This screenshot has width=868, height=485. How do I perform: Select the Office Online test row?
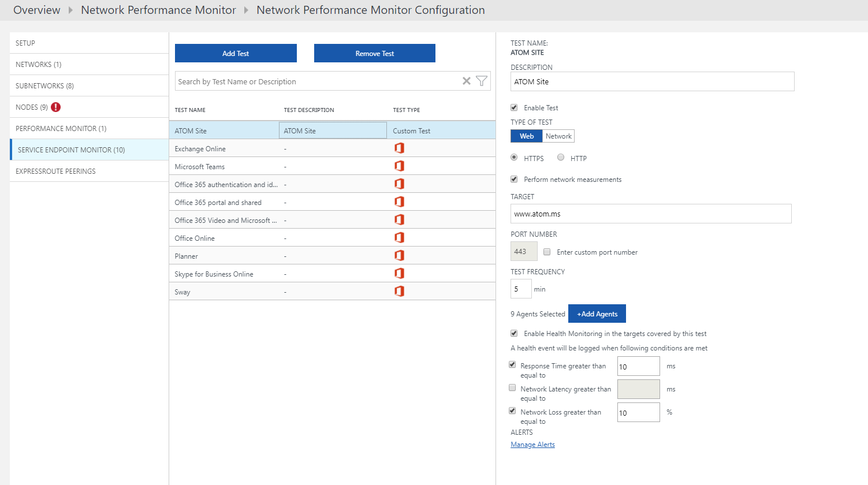332,238
